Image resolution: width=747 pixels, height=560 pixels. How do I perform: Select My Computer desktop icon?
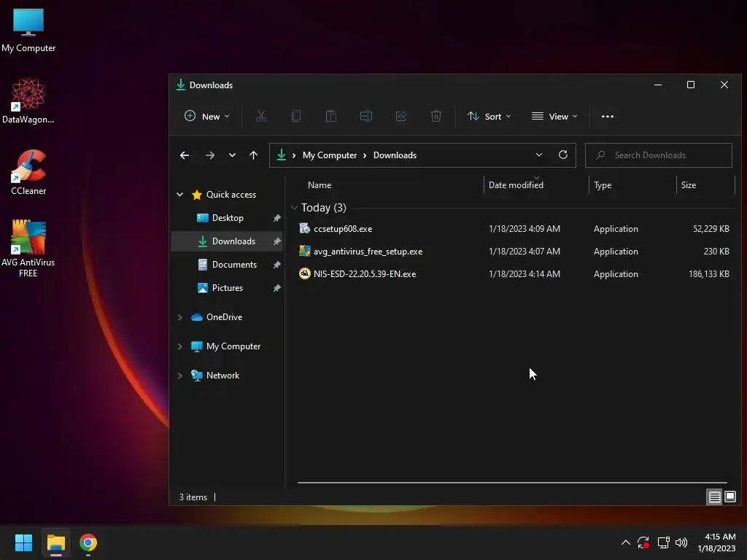[x=28, y=31]
